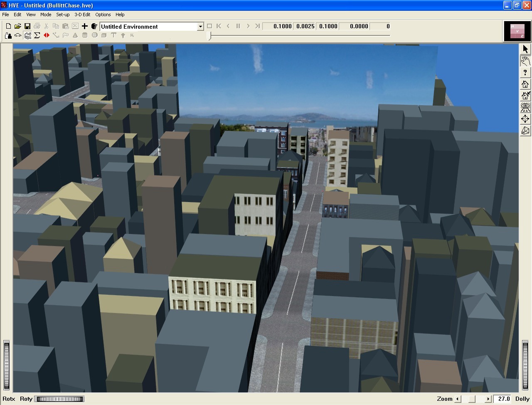Click the Zoom value field showing 27.0
532x405 pixels.
coord(503,399)
